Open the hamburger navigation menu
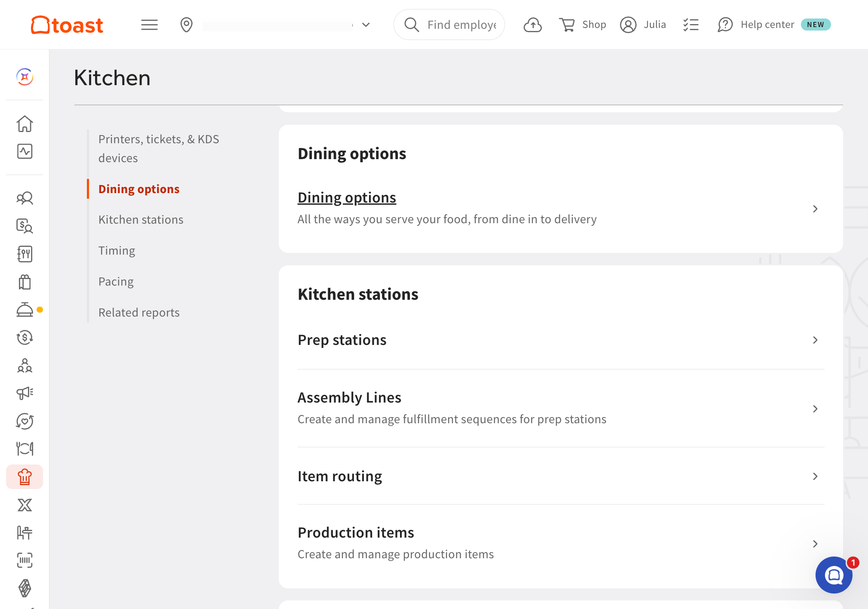The image size is (868, 609). [x=149, y=25]
